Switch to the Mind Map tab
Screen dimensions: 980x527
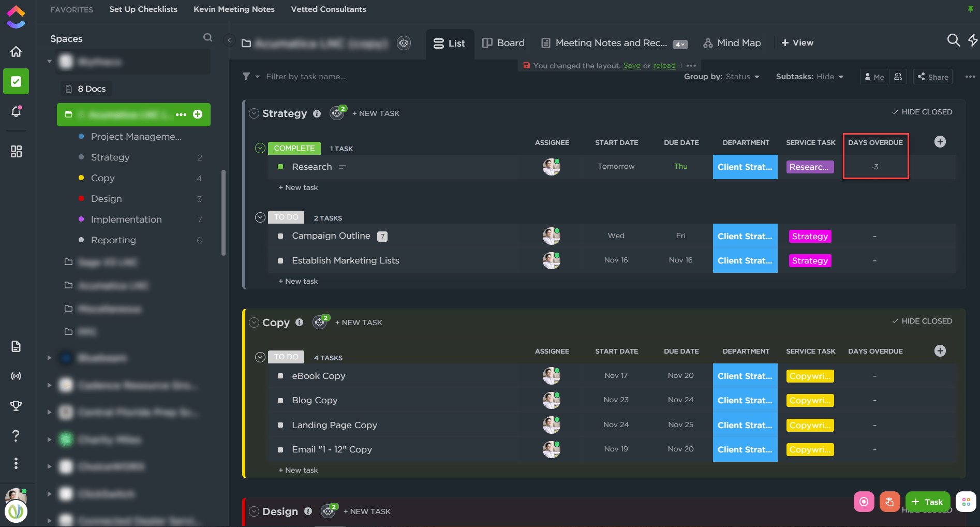(732, 43)
